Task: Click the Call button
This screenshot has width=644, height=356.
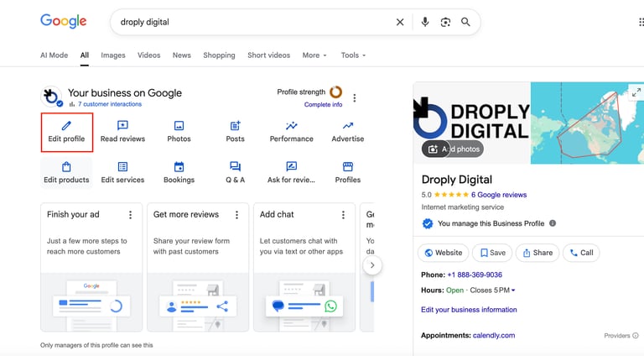Action: point(581,253)
